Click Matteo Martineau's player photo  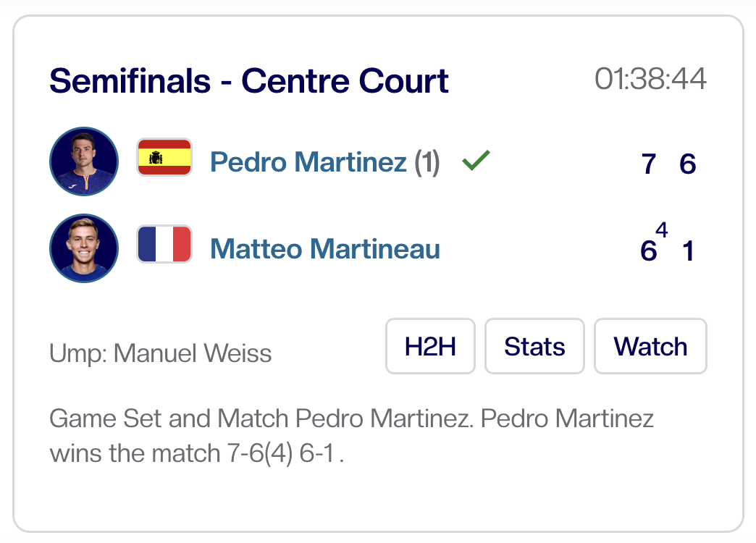click(x=84, y=248)
